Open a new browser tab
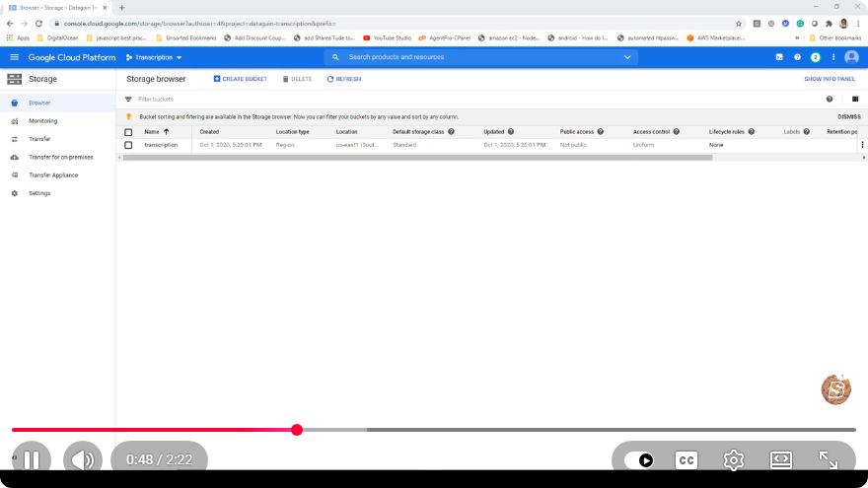 (x=121, y=8)
